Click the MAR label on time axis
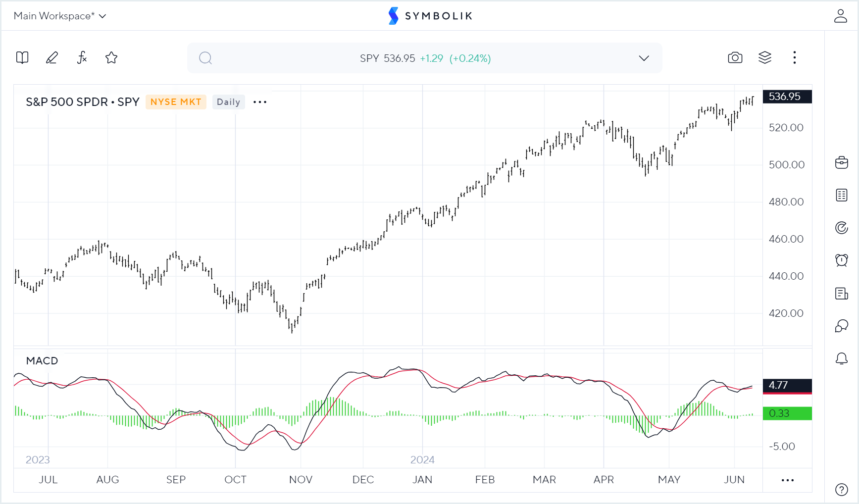This screenshot has width=859, height=504. (x=544, y=480)
